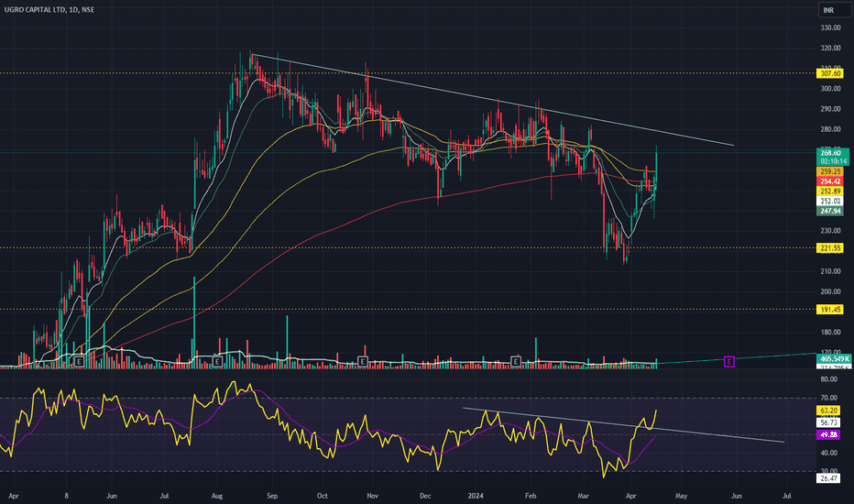The height and width of the screenshot is (504, 854).
Task: Click the 465.549K volume value label
Action: [834, 359]
